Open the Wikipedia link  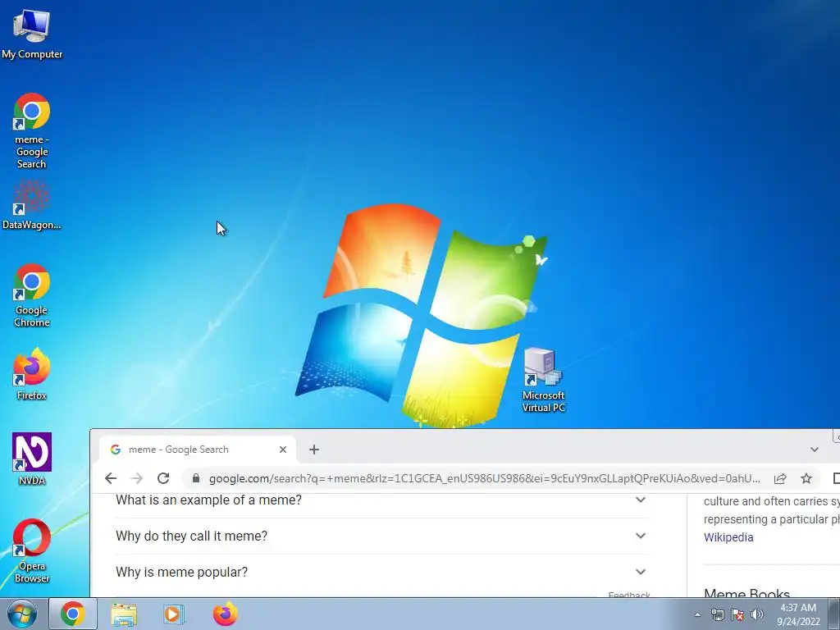(728, 537)
